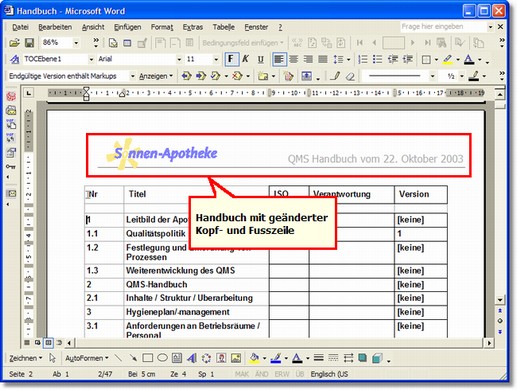Click the vertical scrollbar down arrow
This screenshot has height=390, width=517.
tap(500, 300)
